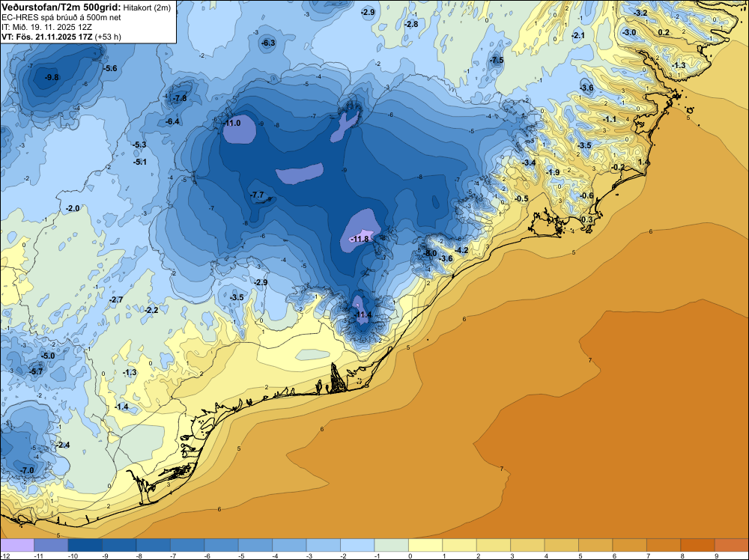The width and height of the screenshot is (749, 560).
Task: Click the darkest blue legend swatch above -10
Action: click(85, 545)
